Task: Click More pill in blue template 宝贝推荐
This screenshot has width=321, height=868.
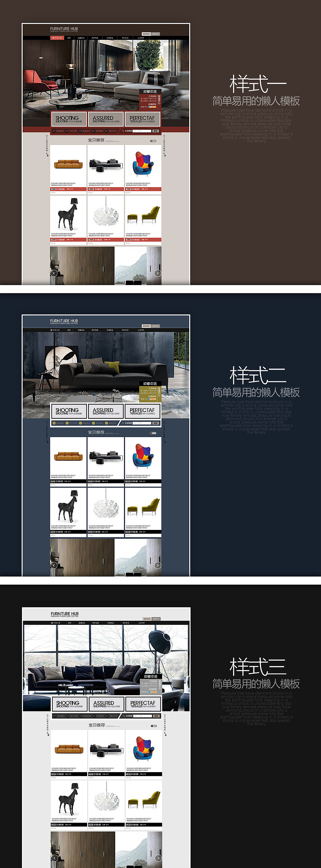Action: tap(153, 433)
